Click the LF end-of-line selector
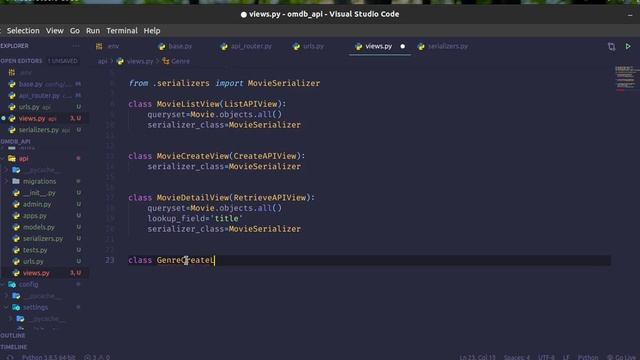 tap(566, 357)
